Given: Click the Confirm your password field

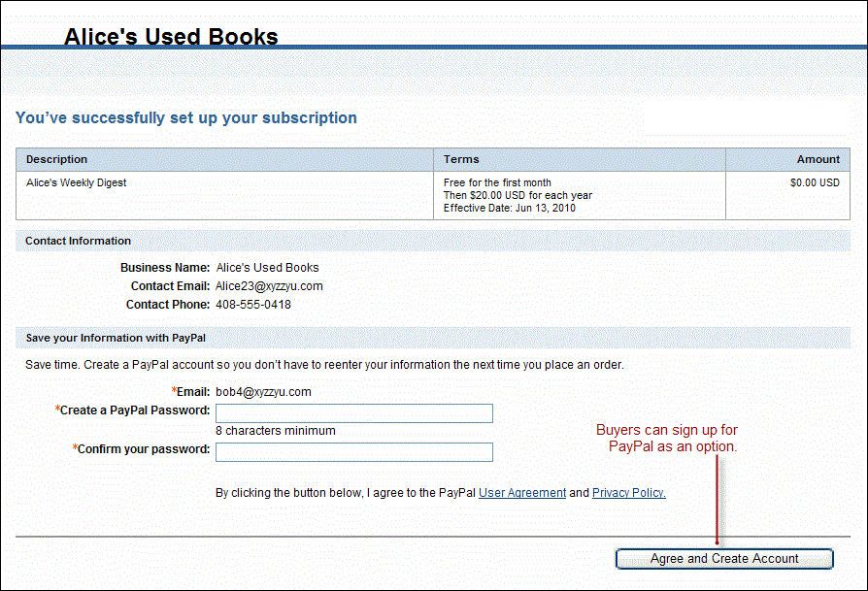Looking at the screenshot, I should pos(353,452).
